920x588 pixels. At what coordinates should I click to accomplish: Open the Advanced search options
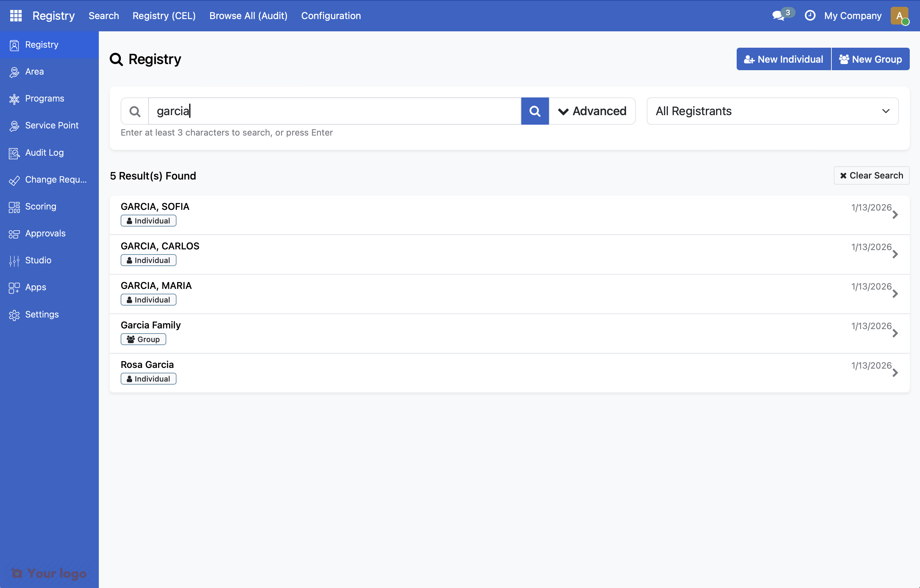(592, 111)
